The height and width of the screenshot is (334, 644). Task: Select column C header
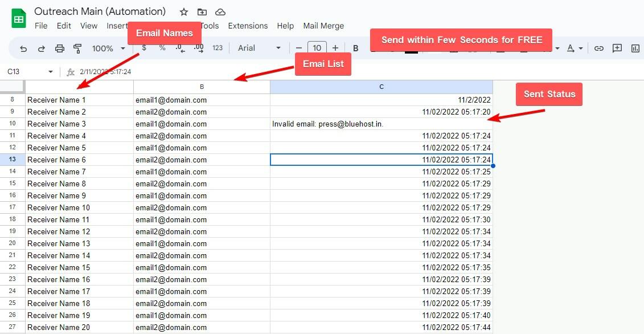[382, 87]
